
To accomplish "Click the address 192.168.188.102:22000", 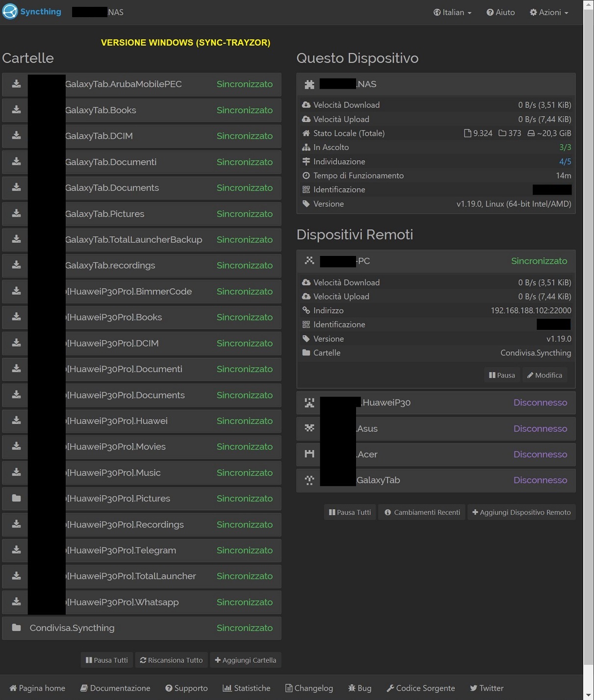I will (x=531, y=310).
